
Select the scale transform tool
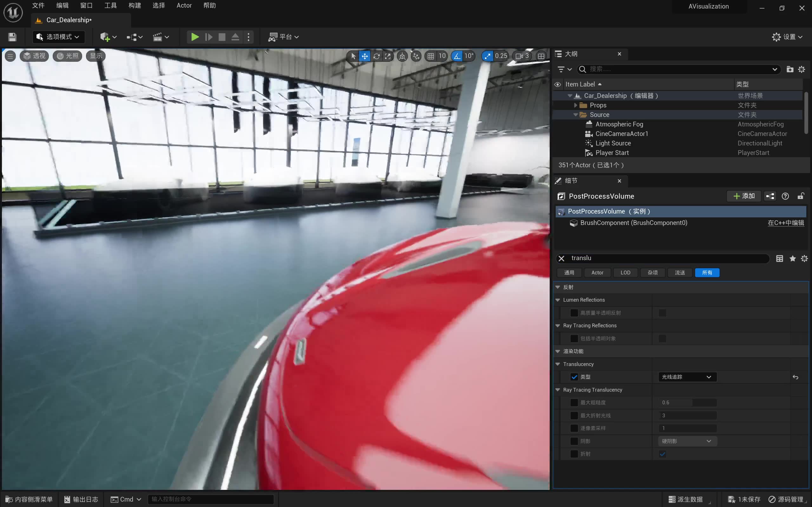tap(388, 56)
